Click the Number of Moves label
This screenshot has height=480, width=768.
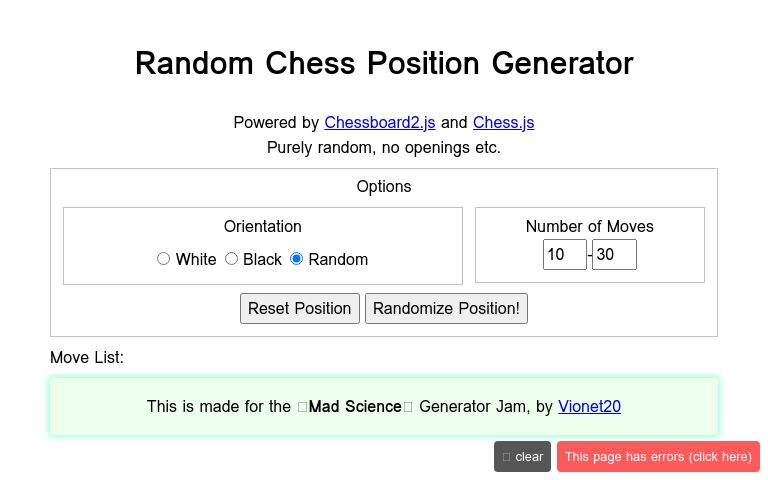pos(590,227)
